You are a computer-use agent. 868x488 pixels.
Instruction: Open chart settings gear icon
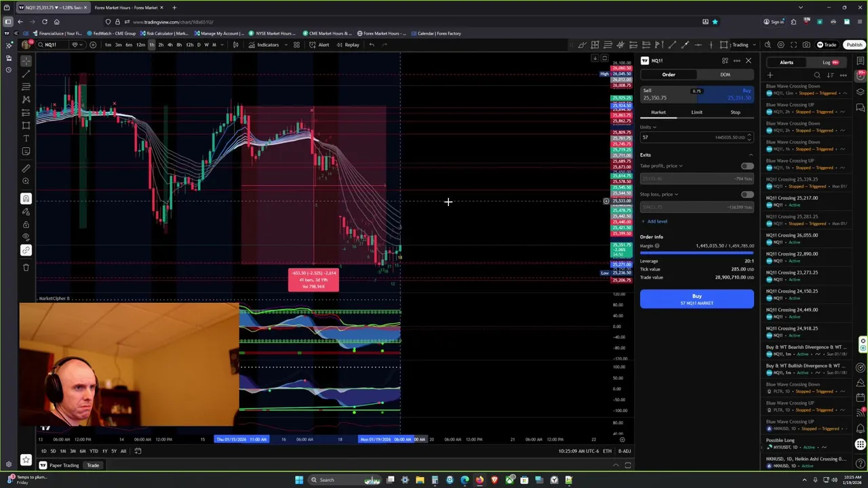(781, 45)
